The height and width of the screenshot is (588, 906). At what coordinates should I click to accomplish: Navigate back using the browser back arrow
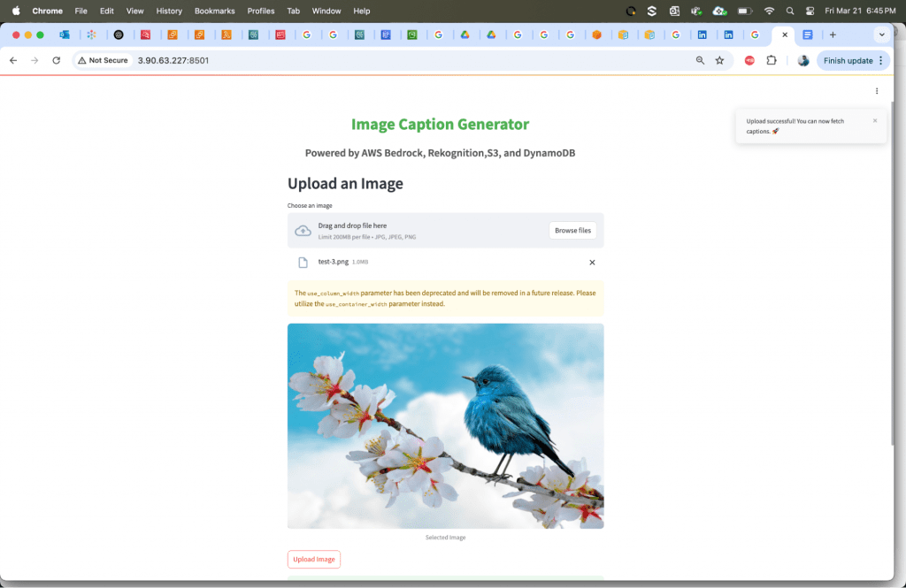point(12,60)
